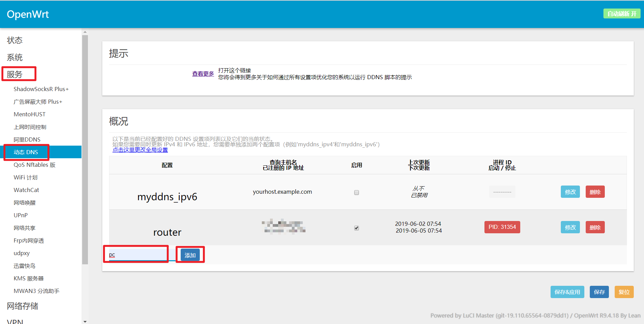
Task: Focus the new config name input field
Action: [137, 255]
